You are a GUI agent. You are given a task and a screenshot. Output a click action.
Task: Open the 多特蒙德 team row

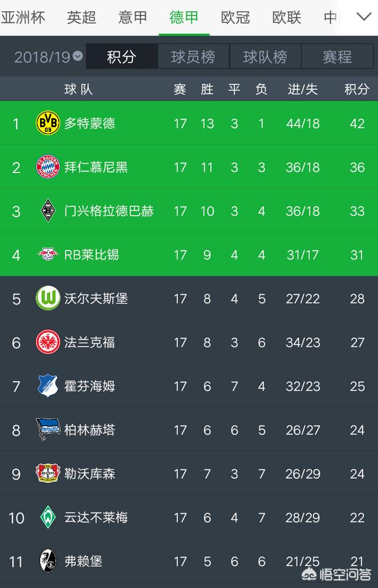point(90,123)
